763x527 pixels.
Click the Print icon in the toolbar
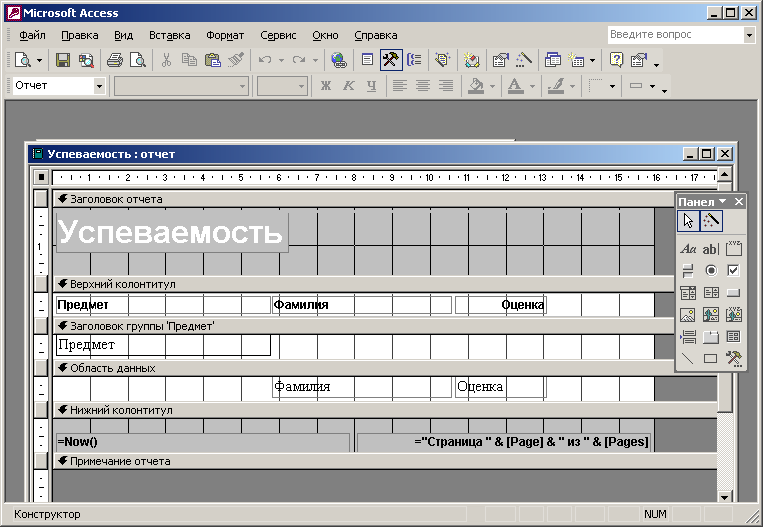115,60
